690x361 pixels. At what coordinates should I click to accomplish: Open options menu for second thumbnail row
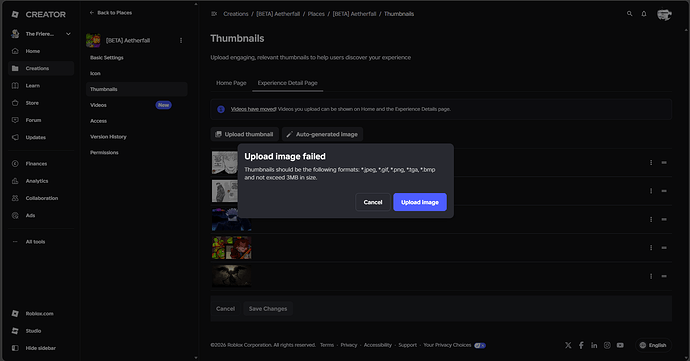(651, 191)
